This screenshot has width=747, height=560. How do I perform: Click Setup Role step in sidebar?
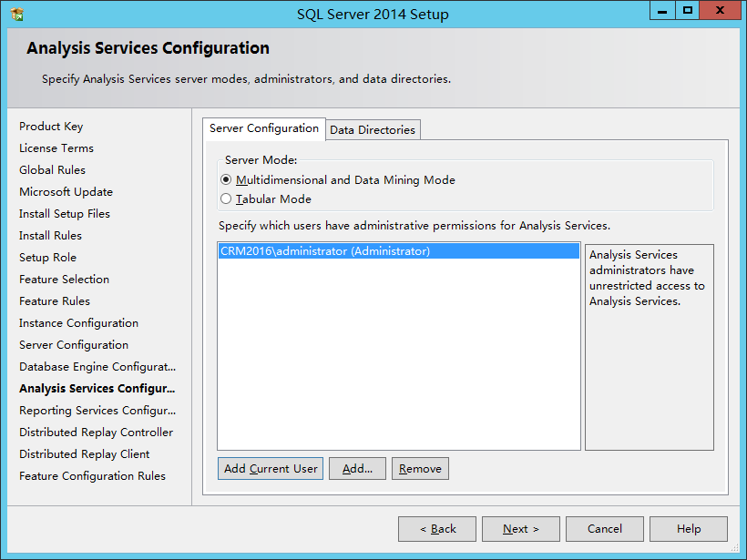[47, 258]
